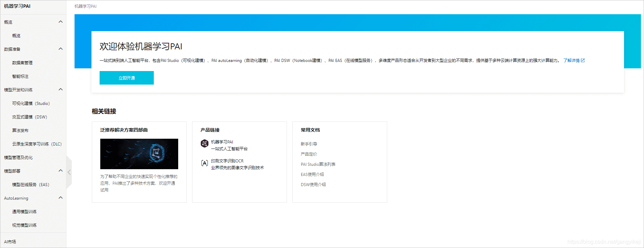Collapse the 模型开发和训练 section chevron
The width and height of the screenshot is (644, 248).
click(61, 90)
